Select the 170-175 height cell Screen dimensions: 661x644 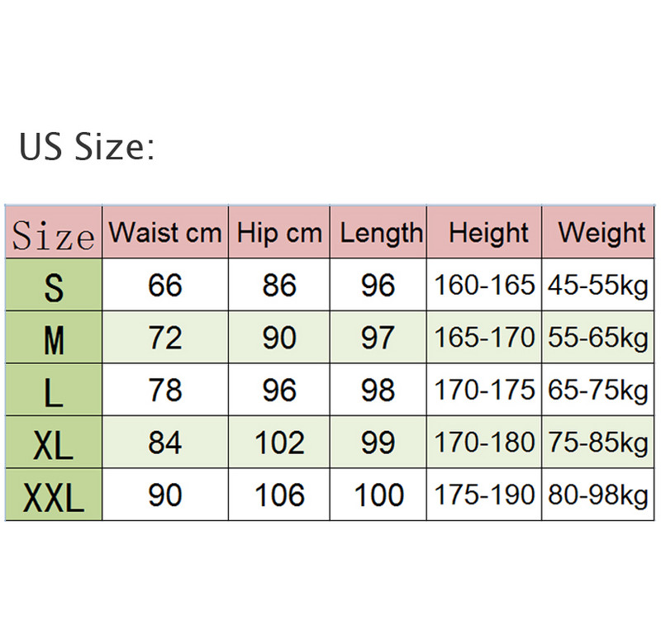(485, 390)
